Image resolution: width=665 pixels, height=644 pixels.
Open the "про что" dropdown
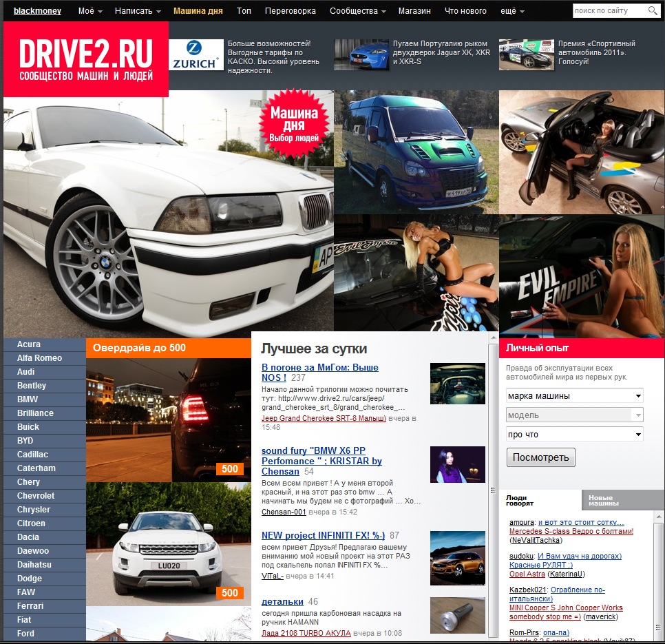pos(575,435)
